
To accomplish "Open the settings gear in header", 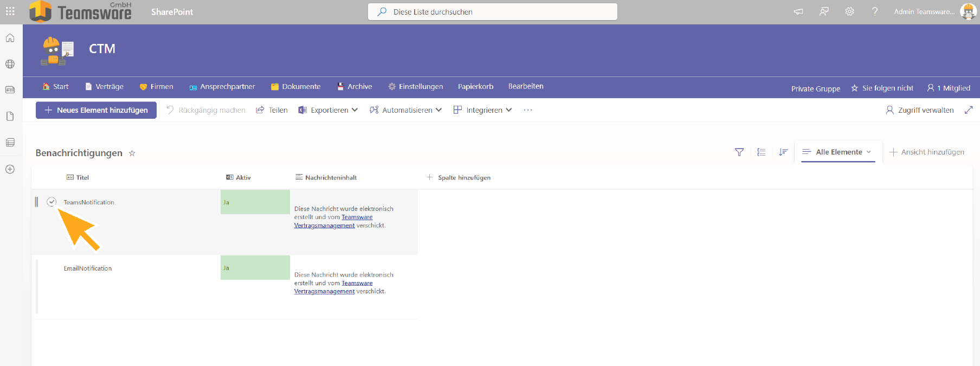I will click(x=849, y=11).
